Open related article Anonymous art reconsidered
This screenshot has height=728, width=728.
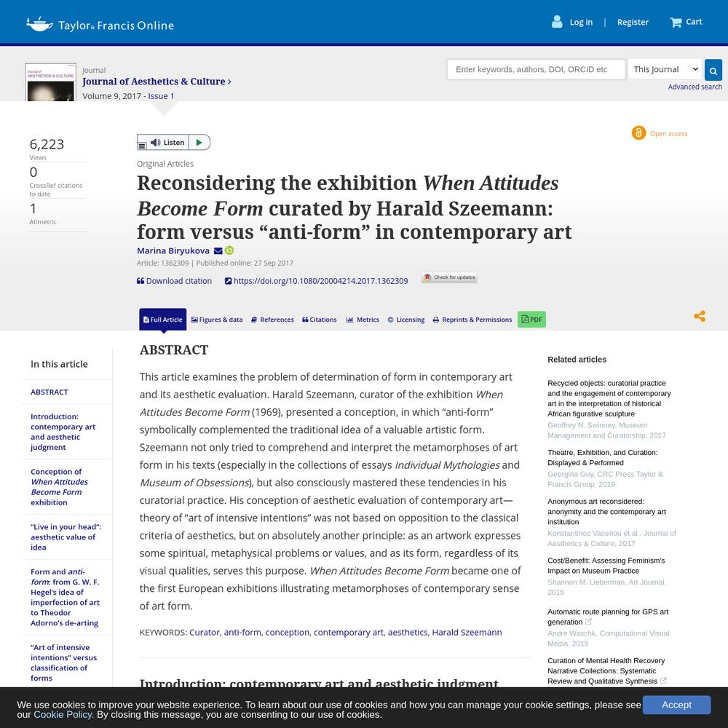tap(607, 512)
